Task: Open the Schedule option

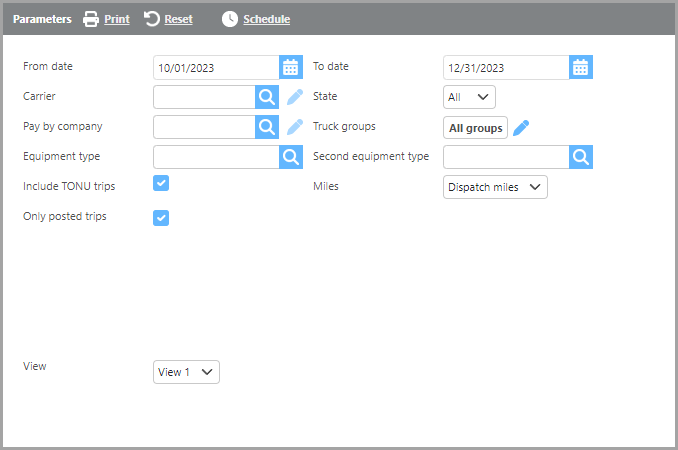Action: pyautogui.click(x=256, y=19)
